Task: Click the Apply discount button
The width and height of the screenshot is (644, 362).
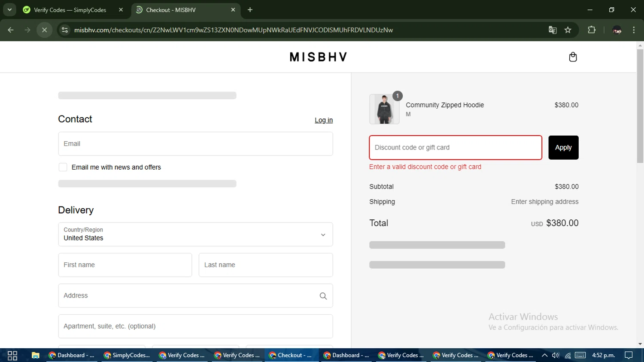Action: [x=563, y=148]
